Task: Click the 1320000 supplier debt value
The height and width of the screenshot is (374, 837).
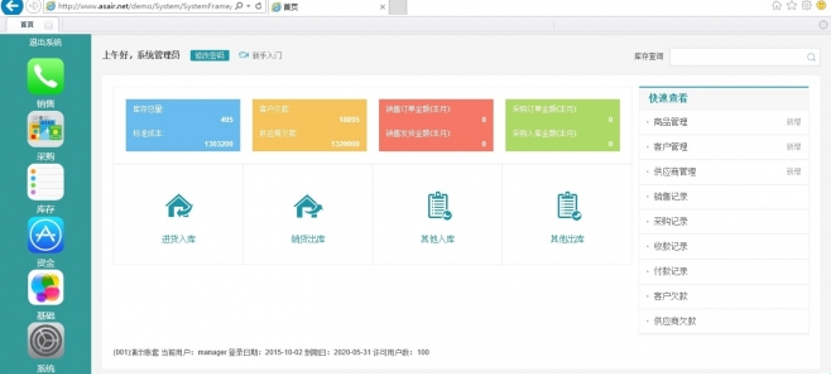Action: coord(345,144)
